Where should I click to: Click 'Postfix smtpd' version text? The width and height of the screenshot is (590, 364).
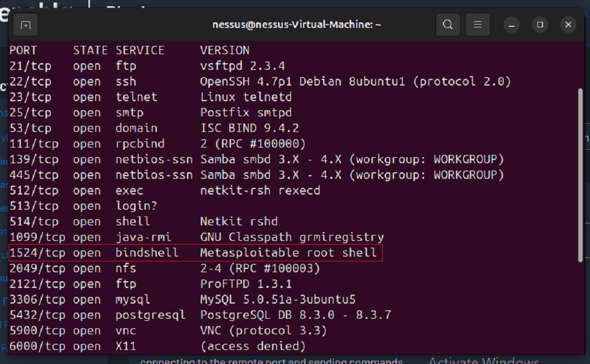click(x=246, y=113)
